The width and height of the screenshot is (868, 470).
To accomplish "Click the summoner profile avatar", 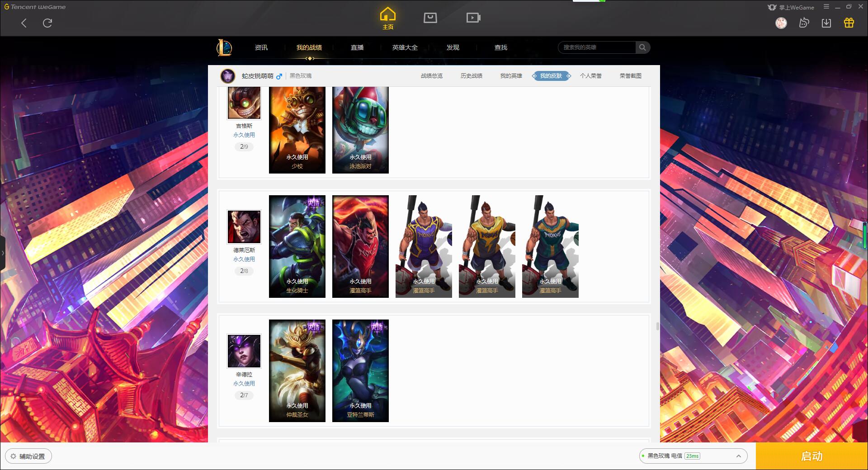I will 228,76.
